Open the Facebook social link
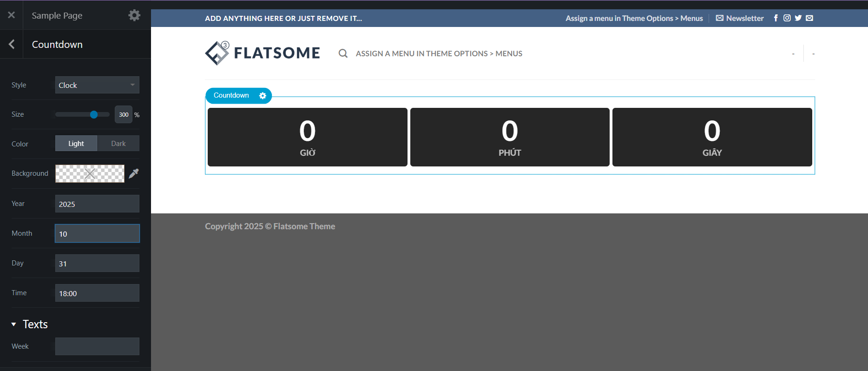The height and width of the screenshot is (371, 868). [x=776, y=18]
